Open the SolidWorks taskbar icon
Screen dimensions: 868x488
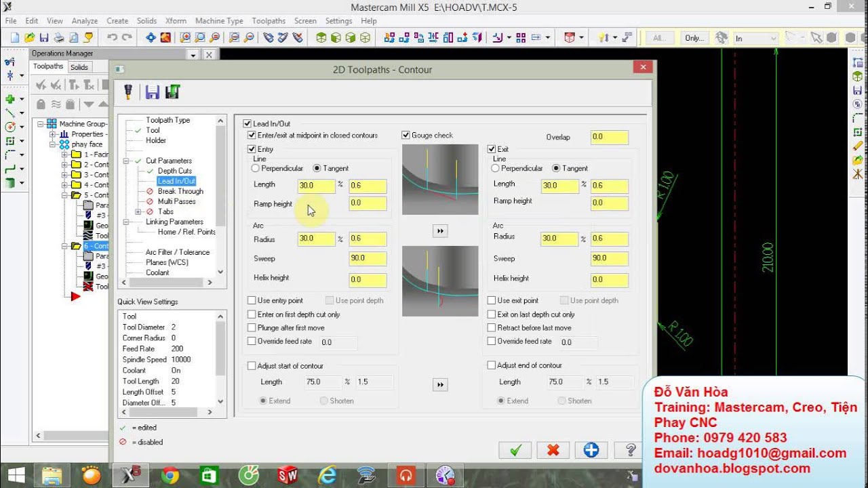pyautogui.click(x=288, y=475)
